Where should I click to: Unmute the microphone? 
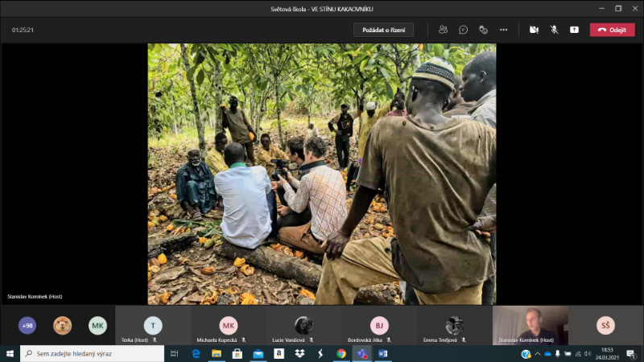(554, 30)
